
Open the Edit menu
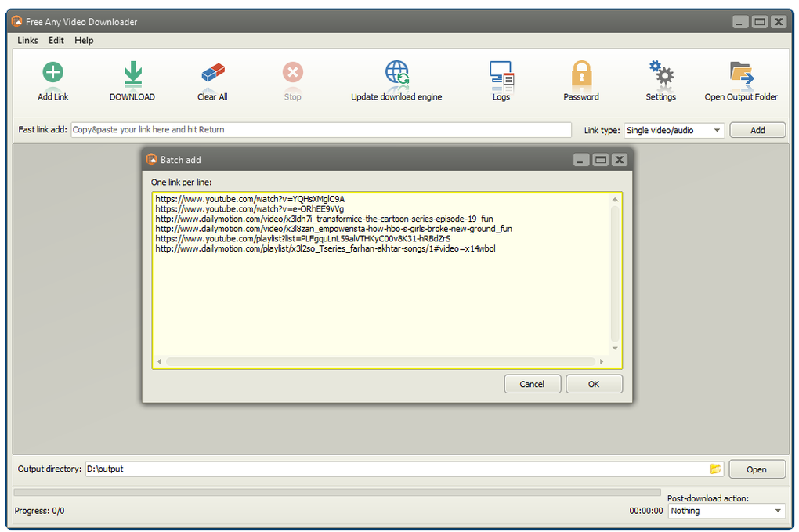56,40
